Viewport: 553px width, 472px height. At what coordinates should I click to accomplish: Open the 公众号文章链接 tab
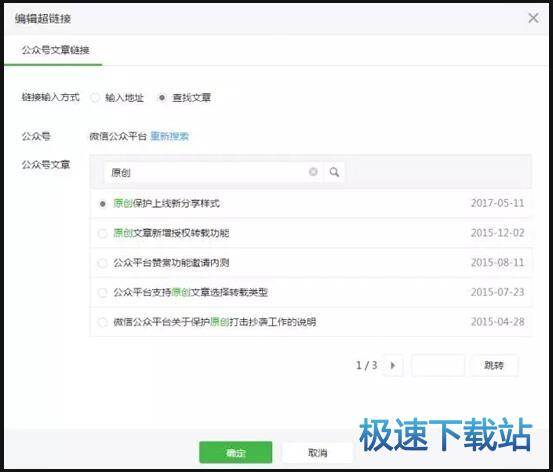point(55,50)
